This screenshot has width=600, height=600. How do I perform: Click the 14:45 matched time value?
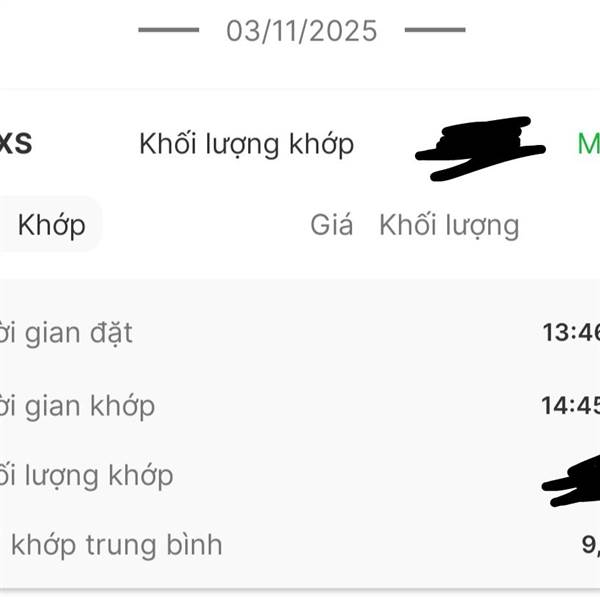click(x=570, y=406)
